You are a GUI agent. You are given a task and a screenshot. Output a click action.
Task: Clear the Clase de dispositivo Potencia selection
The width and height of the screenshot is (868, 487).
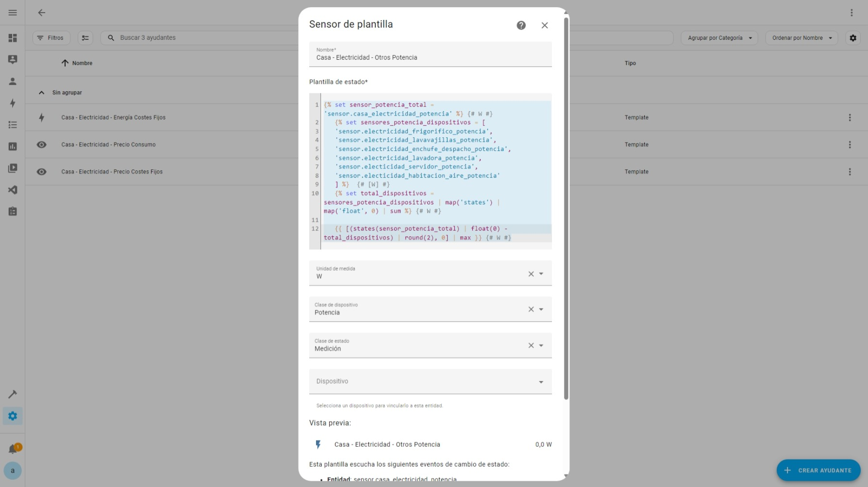pyautogui.click(x=530, y=309)
